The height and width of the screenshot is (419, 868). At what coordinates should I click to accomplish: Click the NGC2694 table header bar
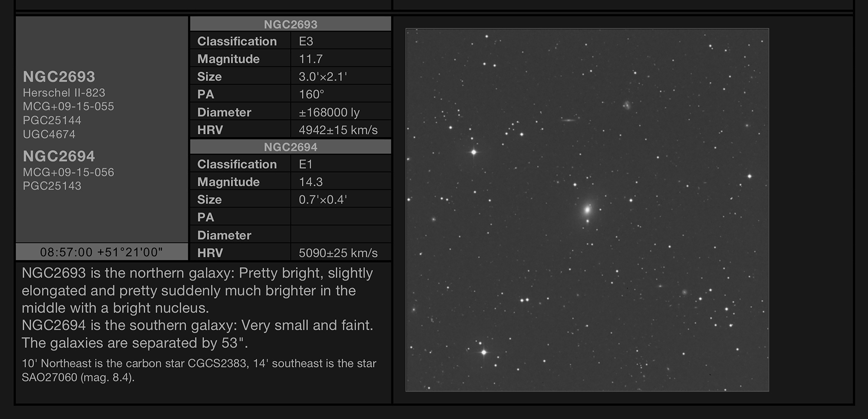point(290,147)
